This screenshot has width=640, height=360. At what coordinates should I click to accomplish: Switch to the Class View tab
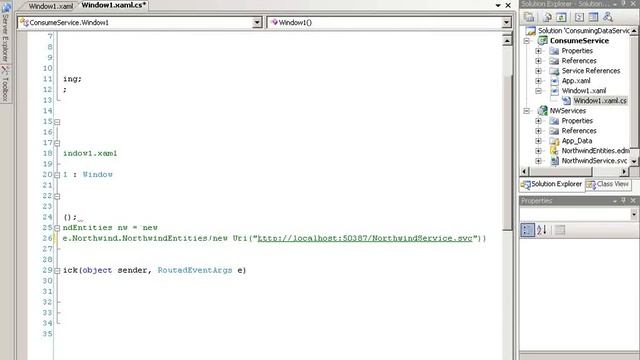click(x=608, y=184)
